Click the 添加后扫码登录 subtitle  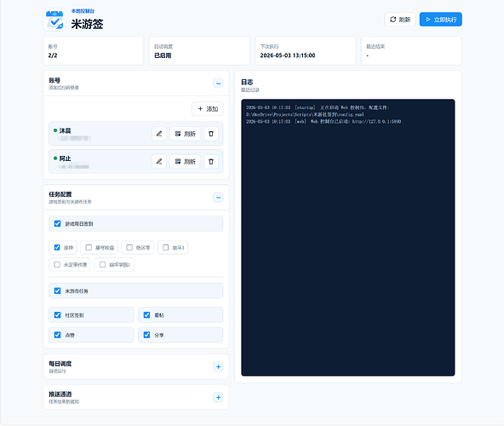coord(64,88)
